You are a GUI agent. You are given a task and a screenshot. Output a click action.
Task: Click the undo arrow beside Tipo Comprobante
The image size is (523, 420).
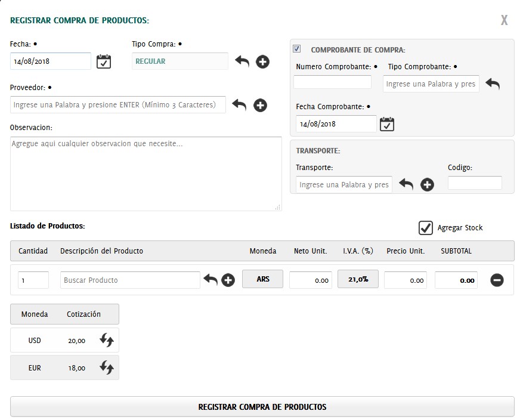(492, 84)
